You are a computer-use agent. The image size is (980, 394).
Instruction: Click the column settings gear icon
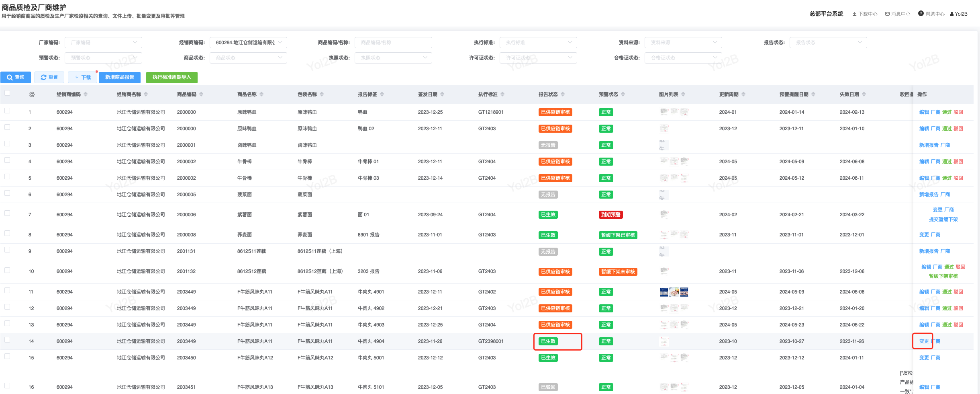pyautogui.click(x=32, y=94)
